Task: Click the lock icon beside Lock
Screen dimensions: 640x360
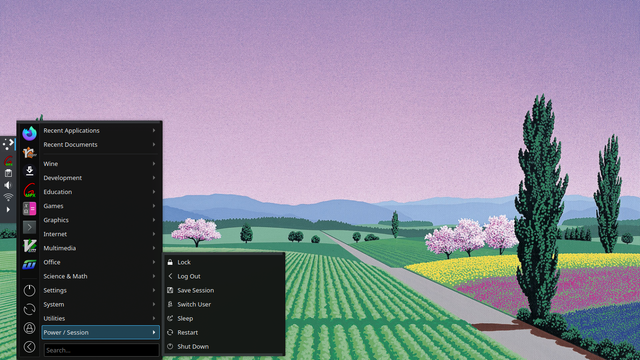Action: tap(170, 262)
